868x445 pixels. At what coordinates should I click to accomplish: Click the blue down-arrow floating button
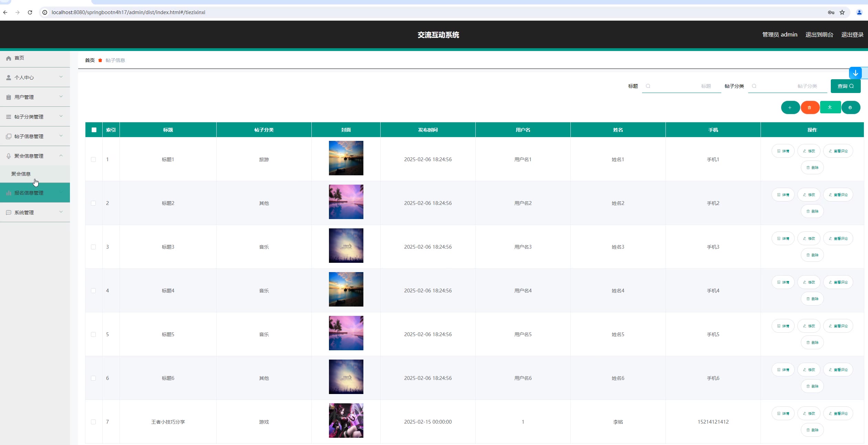pos(855,73)
